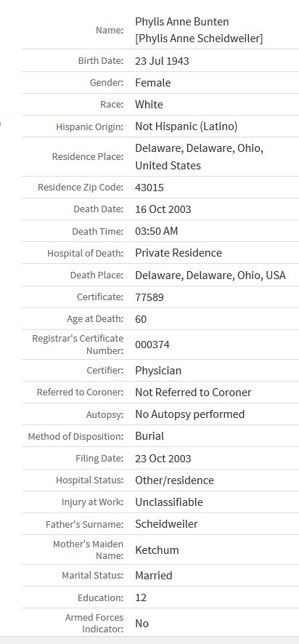Click death time 03:50 AM

tap(157, 231)
